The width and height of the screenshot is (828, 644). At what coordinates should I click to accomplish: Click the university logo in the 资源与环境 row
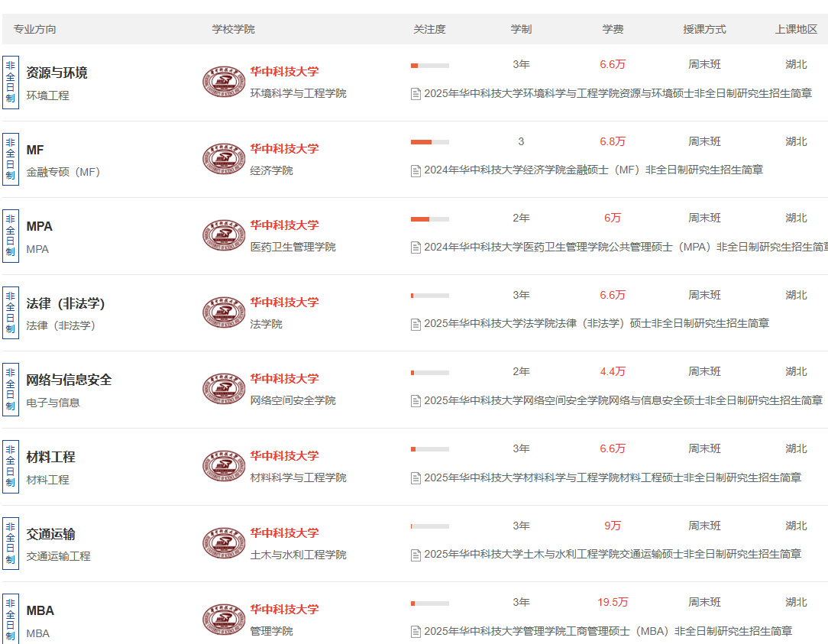click(224, 82)
